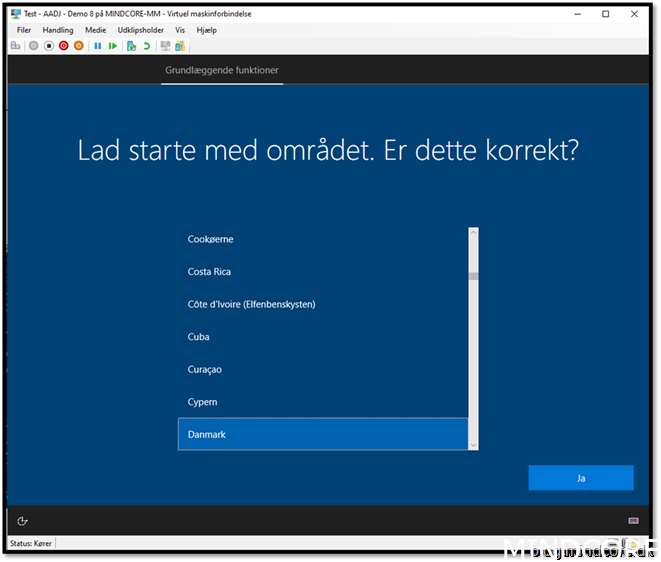Select the Grundlæggende funktioner tab
661x562 pixels.
pyautogui.click(x=222, y=71)
